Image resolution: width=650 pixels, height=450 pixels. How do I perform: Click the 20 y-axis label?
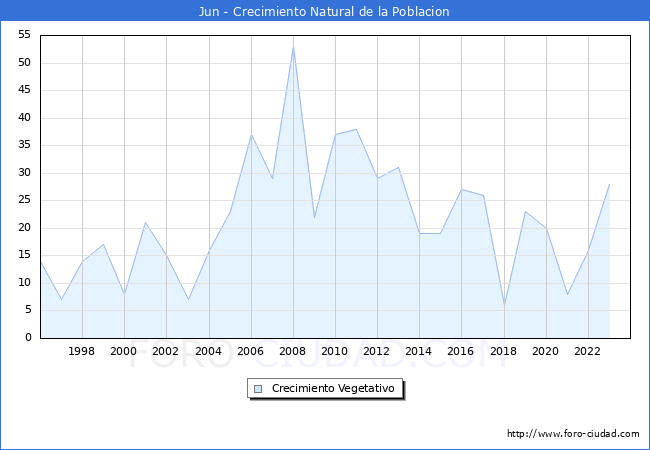[x=24, y=227]
